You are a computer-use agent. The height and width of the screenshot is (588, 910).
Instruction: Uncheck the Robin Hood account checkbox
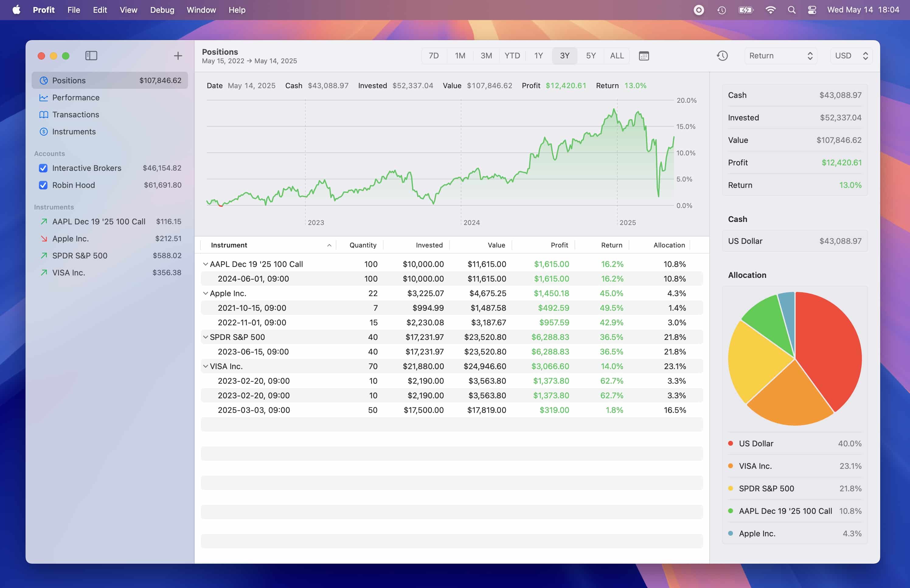tap(43, 185)
